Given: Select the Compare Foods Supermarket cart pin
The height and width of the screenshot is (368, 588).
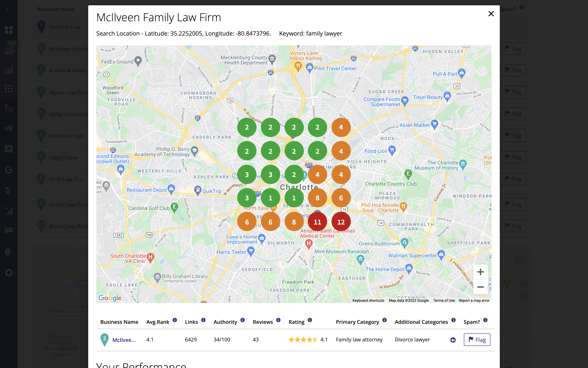Looking at the screenshot, I should 404,101.
